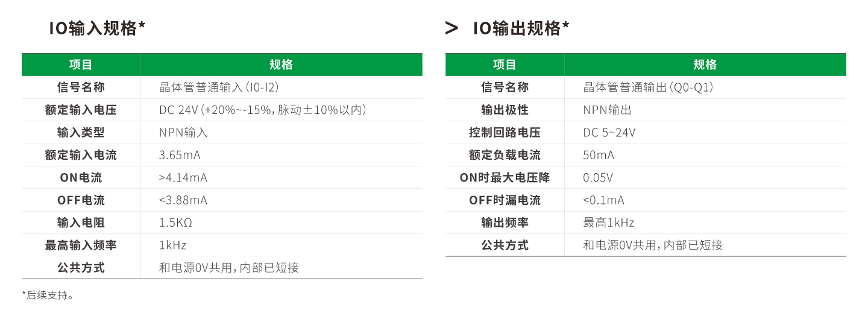
Task: Select the ON时最大电压降 row label
Action: click(x=505, y=178)
